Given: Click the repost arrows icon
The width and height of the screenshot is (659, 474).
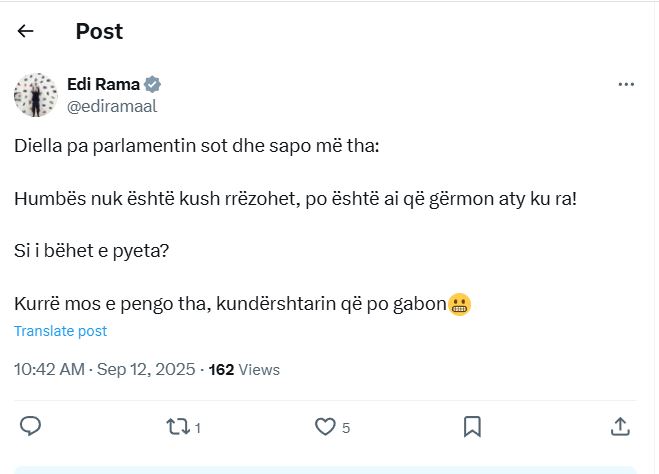Looking at the screenshot, I should 176,427.
